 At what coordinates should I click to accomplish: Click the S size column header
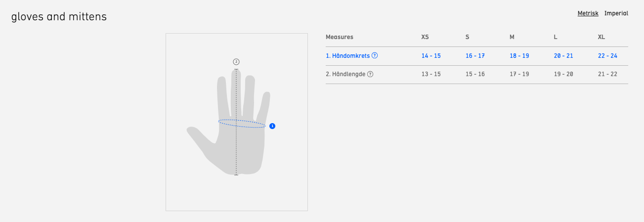[x=467, y=37]
